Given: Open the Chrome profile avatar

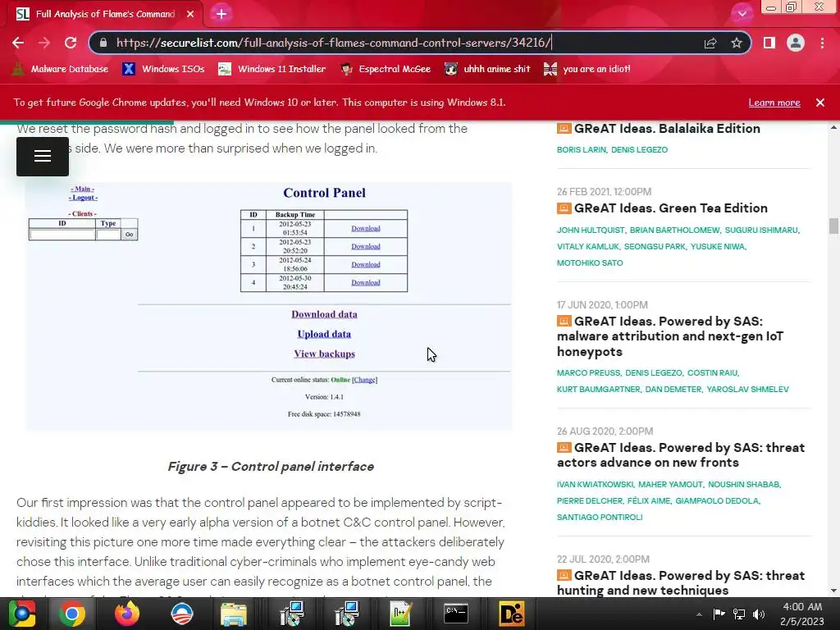Looking at the screenshot, I should pos(796,43).
